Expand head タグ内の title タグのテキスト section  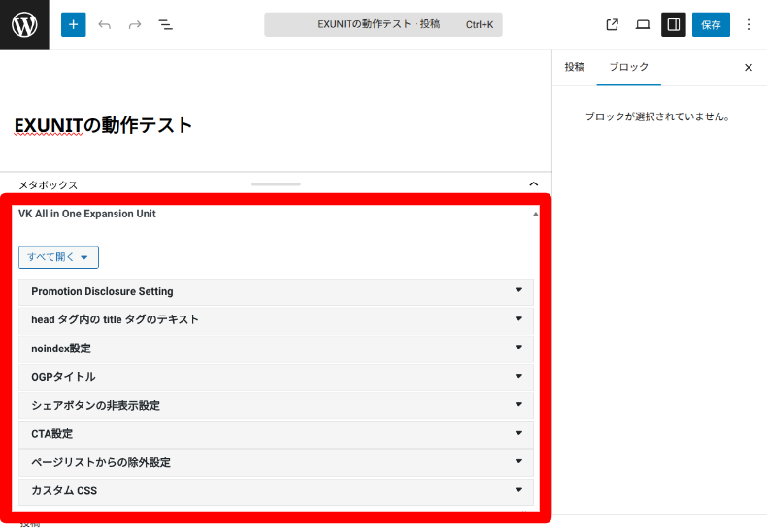[276, 320]
